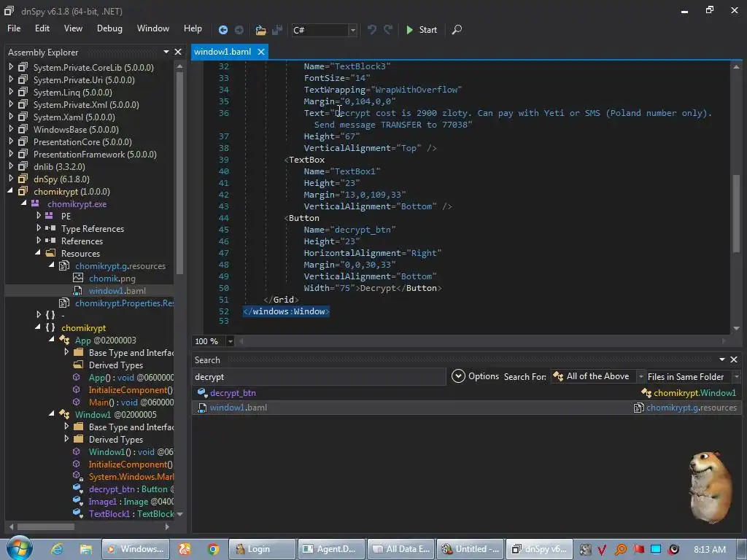Open Chrome from the taskbar

coord(213,549)
